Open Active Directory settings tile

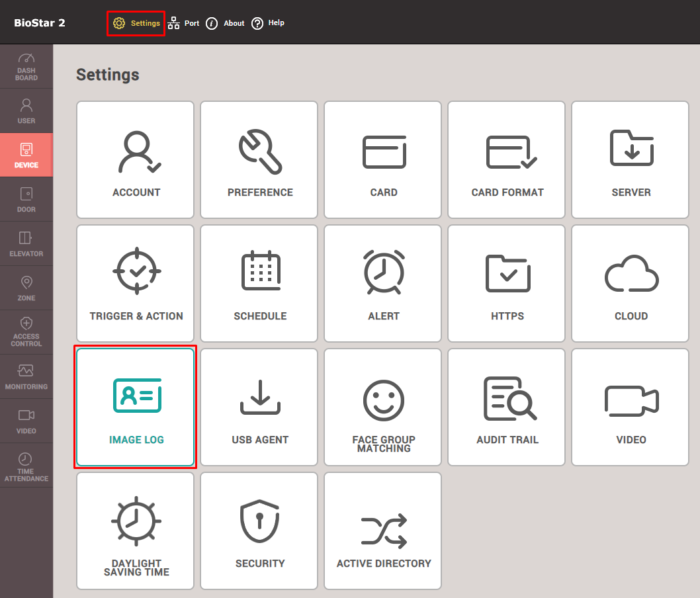click(x=383, y=531)
